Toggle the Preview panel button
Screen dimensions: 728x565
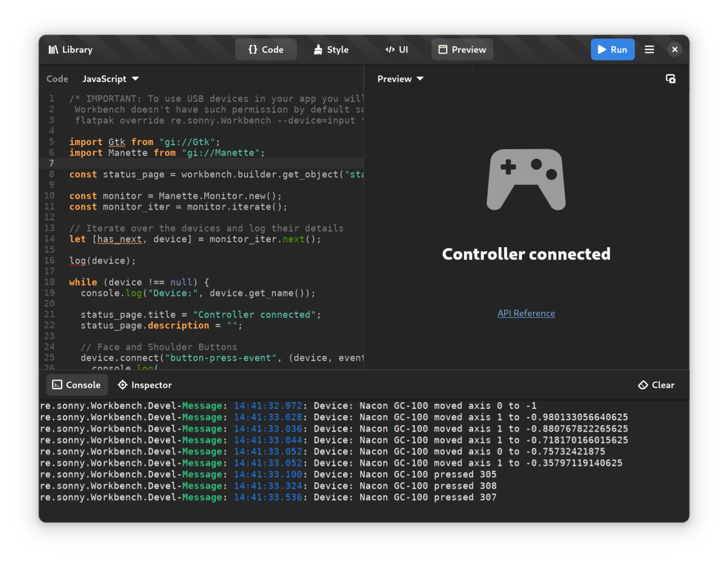click(462, 50)
